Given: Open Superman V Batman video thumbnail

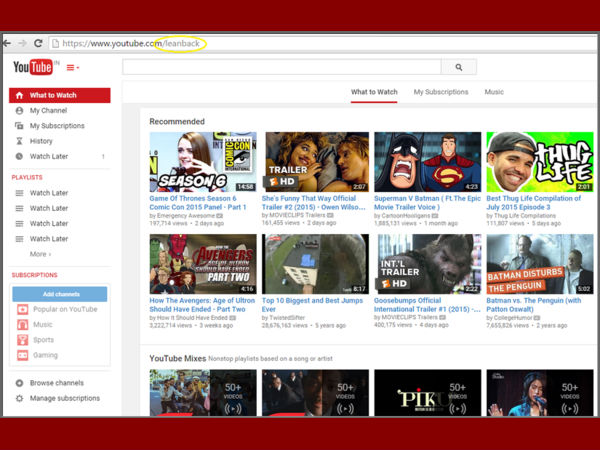Looking at the screenshot, I should [x=427, y=161].
